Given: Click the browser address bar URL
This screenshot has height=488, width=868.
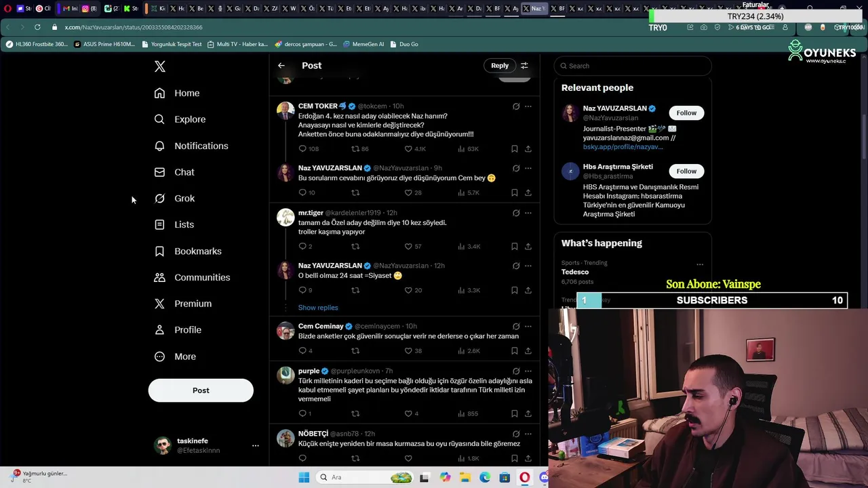Looking at the screenshot, I should click(x=134, y=27).
